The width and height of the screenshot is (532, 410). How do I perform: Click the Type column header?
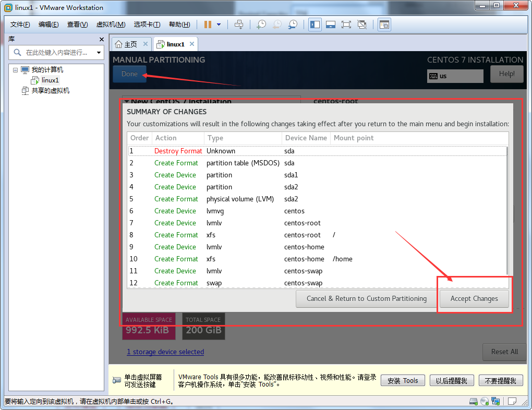coord(243,138)
